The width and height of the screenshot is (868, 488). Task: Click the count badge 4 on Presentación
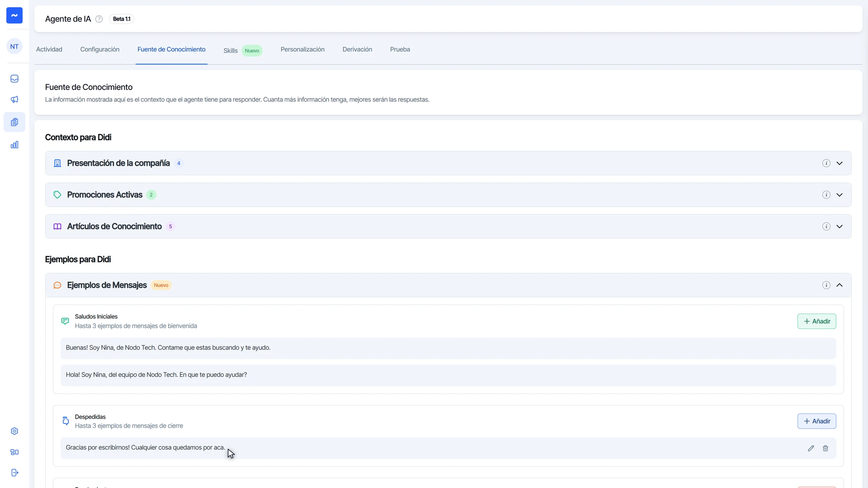pos(179,163)
